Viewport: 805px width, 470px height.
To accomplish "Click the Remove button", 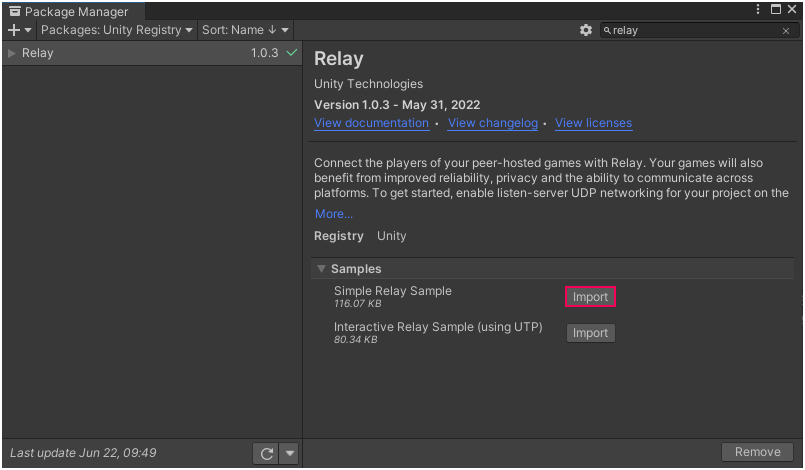I will (757, 452).
